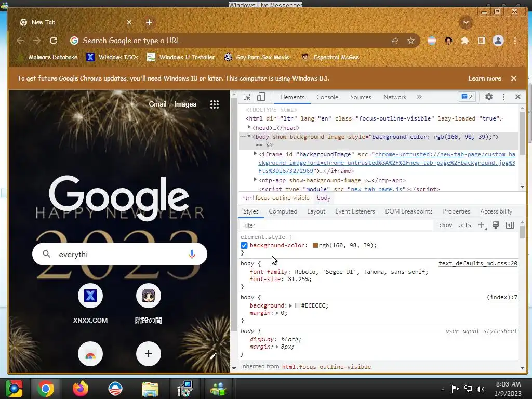The image size is (532, 399).
Task: Open the Layout tab
Action: pyautogui.click(x=316, y=211)
